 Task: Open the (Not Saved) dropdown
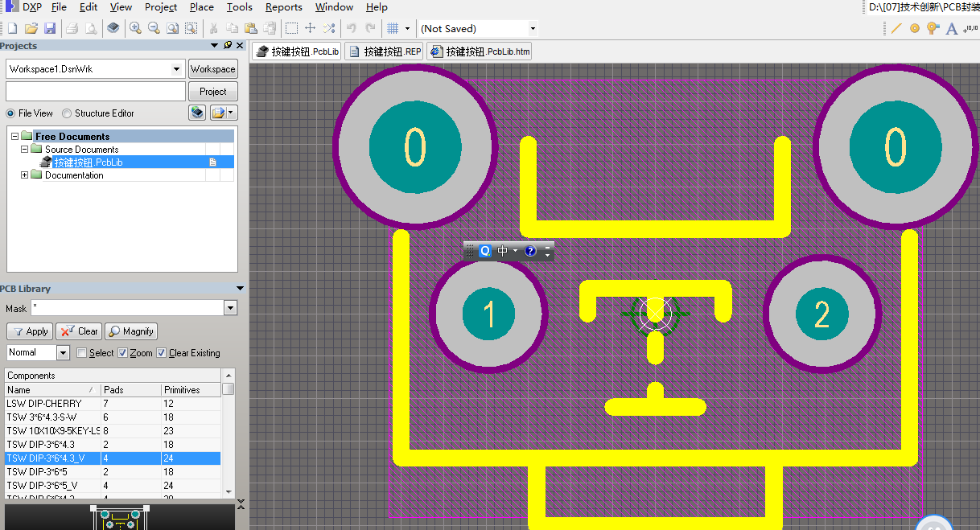[x=532, y=28]
